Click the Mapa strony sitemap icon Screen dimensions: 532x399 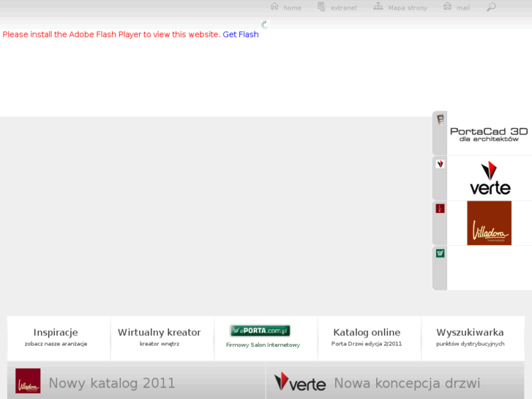click(x=378, y=7)
